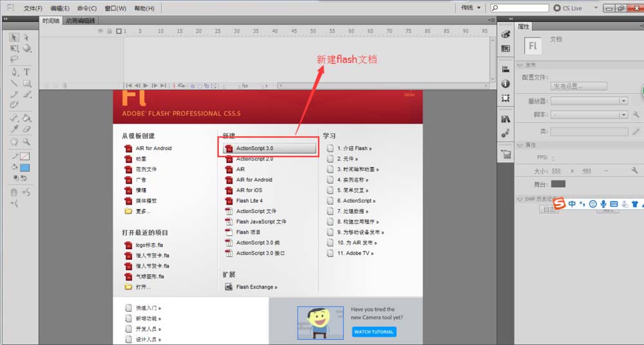Open the Align panel icon
The height and width of the screenshot is (345, 644).
coord(506,70)
